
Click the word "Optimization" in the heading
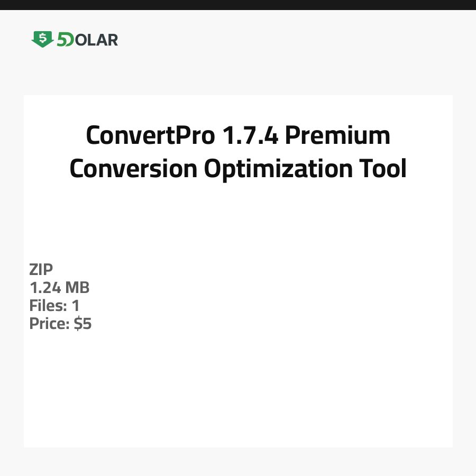point(280,169)
